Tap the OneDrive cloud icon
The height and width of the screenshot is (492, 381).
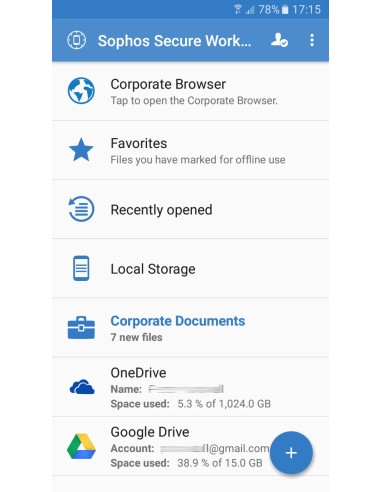pos(82,387)
